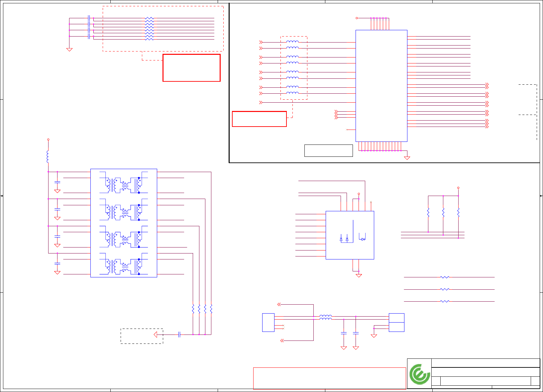543x392 pixels.
Task: Click the lower red off-page arrow left of the choke
Action: coord(282,341)
